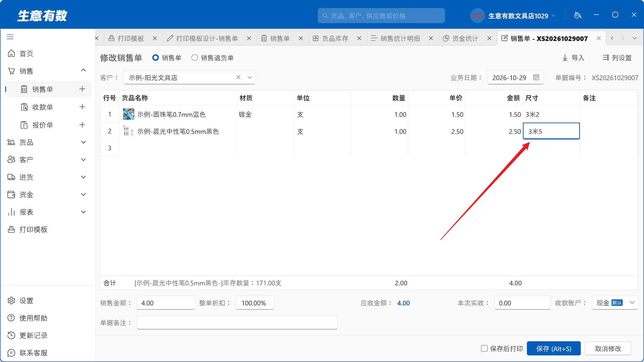Expand the 报表 sidebar section
The width and height of the screenshot is (644, 362).
(84, 212)
